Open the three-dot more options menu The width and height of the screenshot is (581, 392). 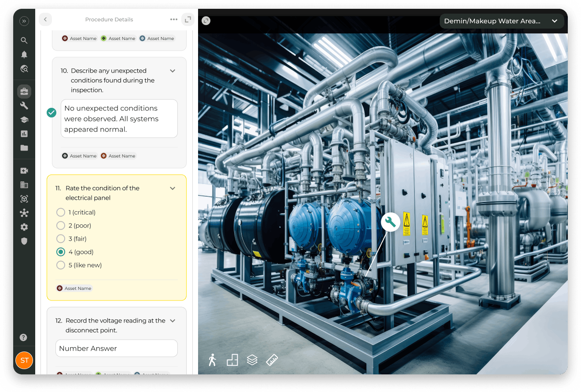point(174,19)
